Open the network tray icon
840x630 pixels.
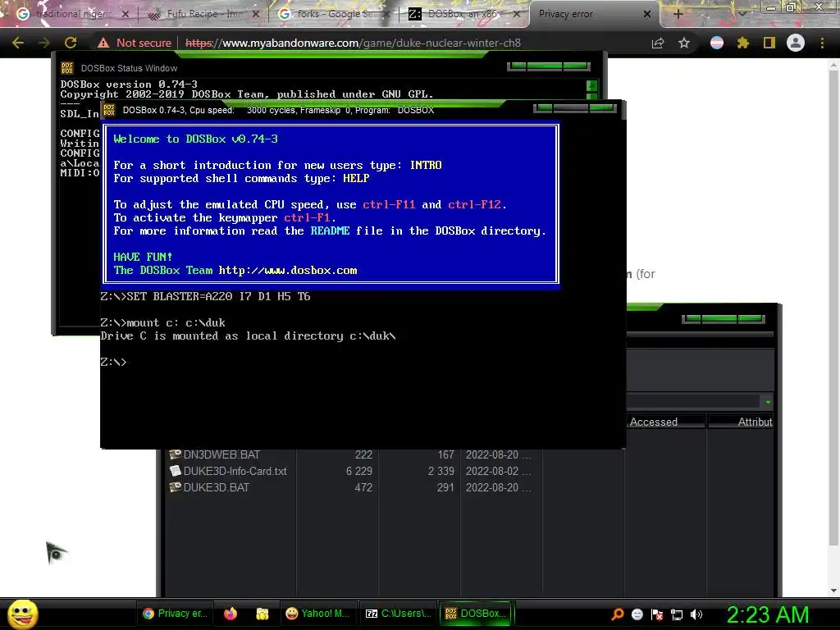point(677,614)
